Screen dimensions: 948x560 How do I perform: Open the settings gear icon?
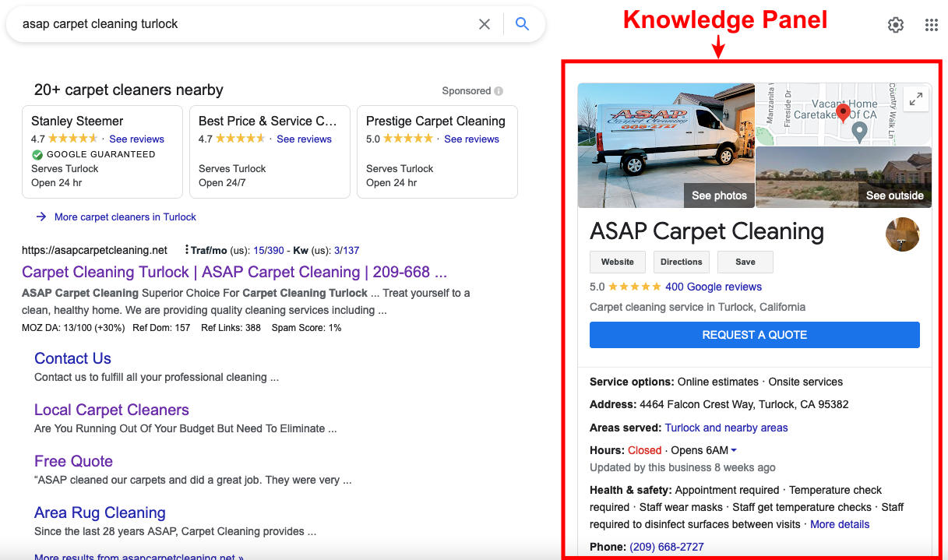[x=896, y=25]
